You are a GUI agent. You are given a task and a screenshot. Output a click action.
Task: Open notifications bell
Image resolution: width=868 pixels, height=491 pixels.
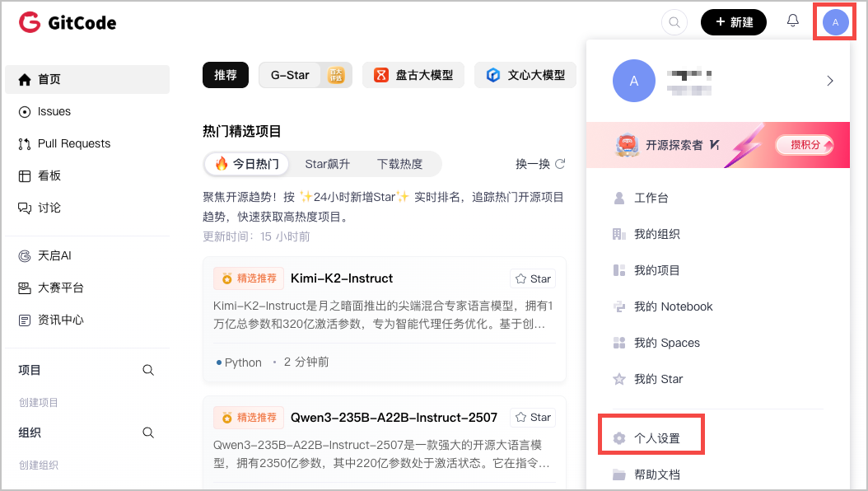point(793,21)
